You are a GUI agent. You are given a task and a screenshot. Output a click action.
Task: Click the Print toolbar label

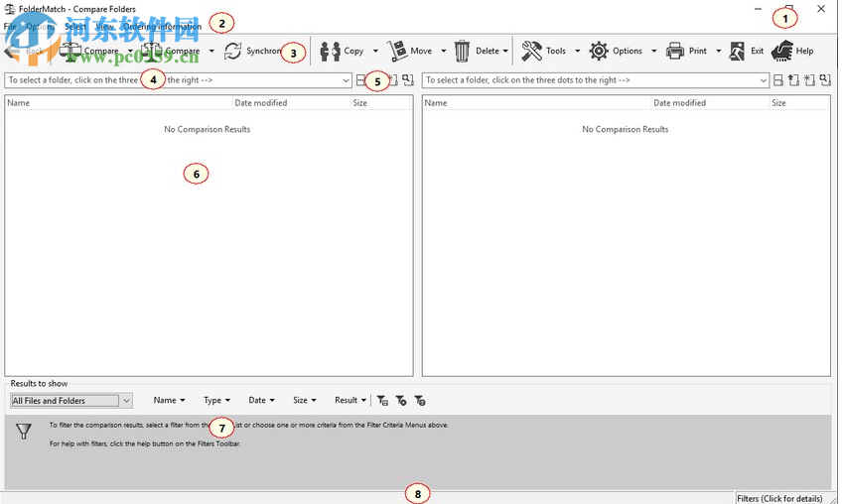pyautogui.click(x=698, y=51)
